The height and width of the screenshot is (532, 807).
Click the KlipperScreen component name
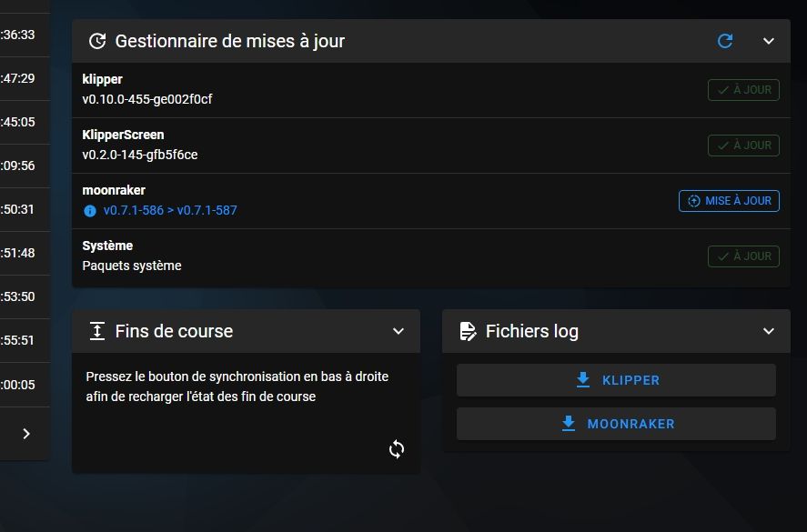pos(123,135)
